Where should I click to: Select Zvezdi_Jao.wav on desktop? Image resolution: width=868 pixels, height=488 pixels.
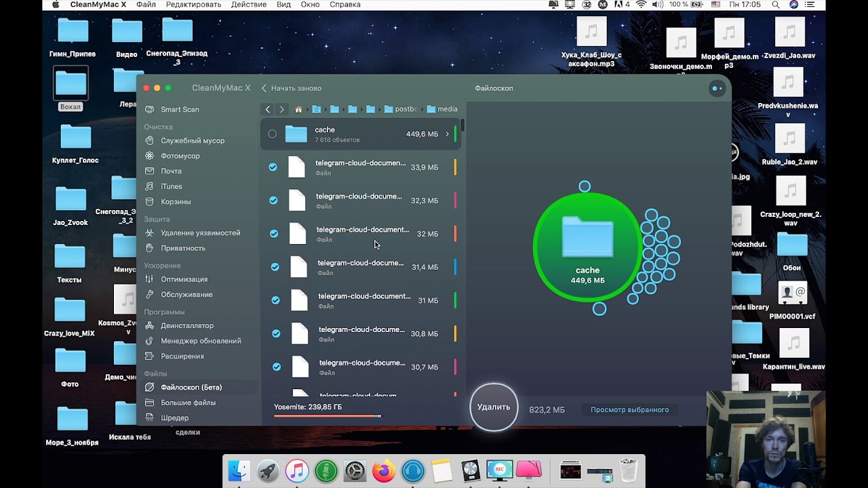click(789, 39)
